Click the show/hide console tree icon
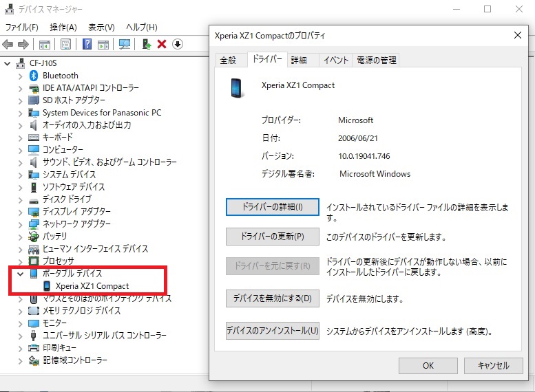 (44, 44)
